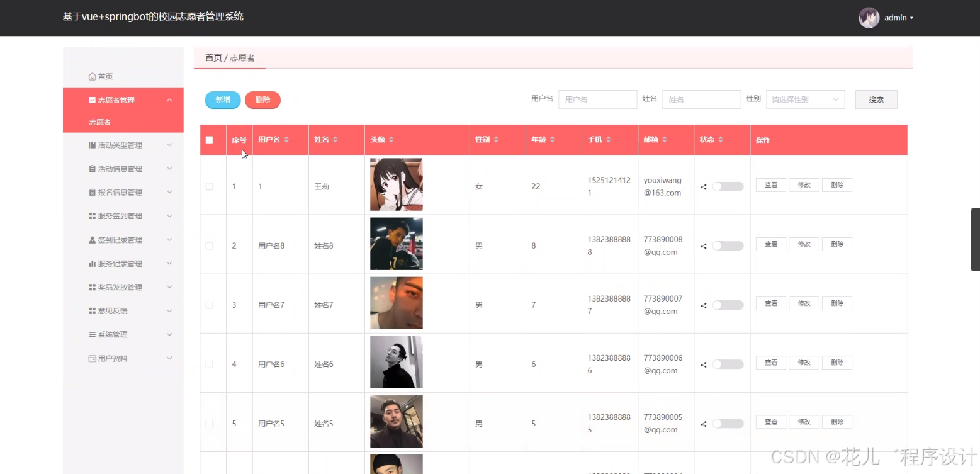This screenshot has width=980, height=474.
Task: Check the checkbox for row 用户名6
Action: pos(210,364)
